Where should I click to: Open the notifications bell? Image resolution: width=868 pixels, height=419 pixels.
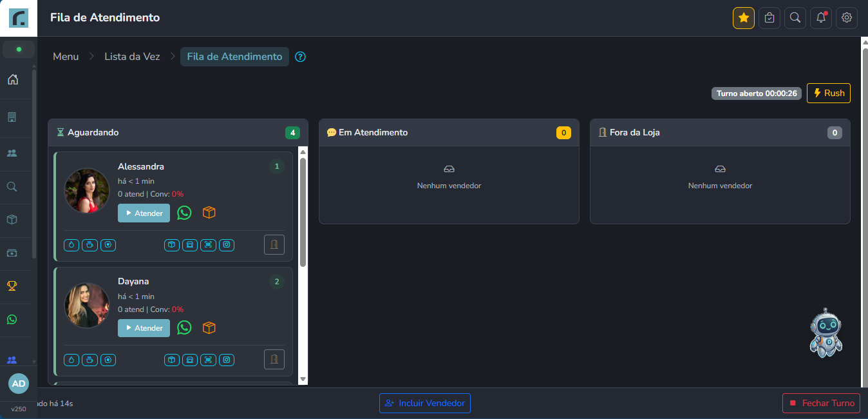coord(821,18)
